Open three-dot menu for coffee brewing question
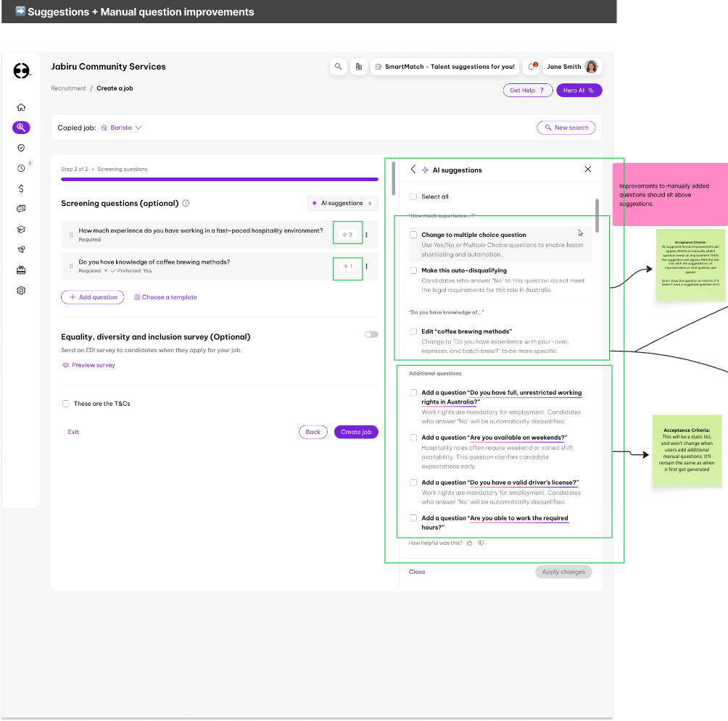Viewport: 728px width, 721px height. [366, 266]
